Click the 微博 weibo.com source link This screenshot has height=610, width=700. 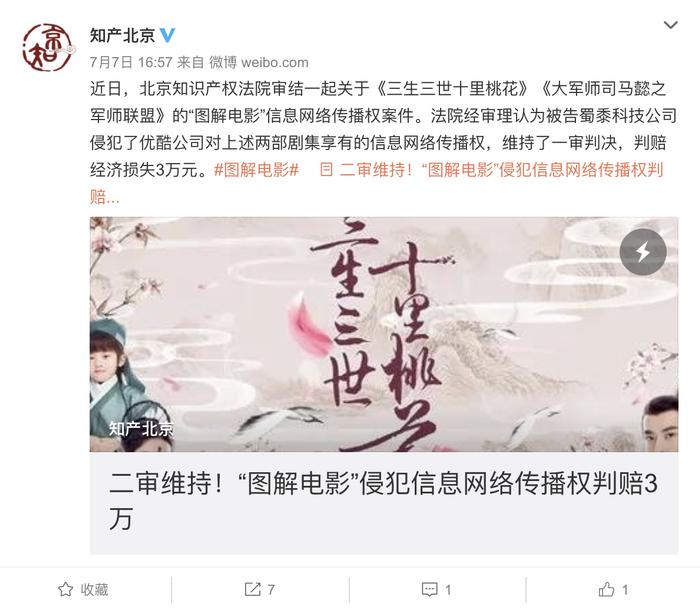click(259, 62)
